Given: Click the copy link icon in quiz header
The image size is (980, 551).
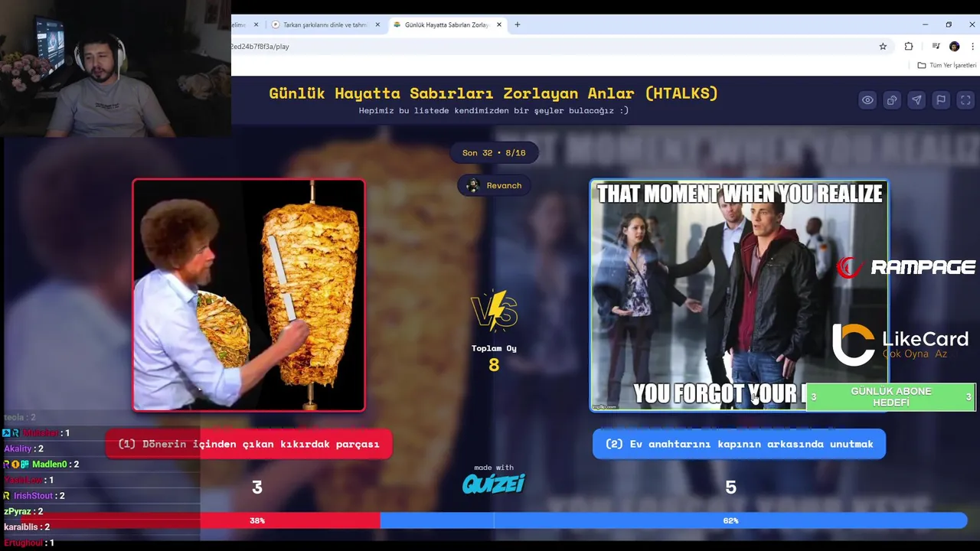Looking at the screenshot, I should [x=892, y=100].
